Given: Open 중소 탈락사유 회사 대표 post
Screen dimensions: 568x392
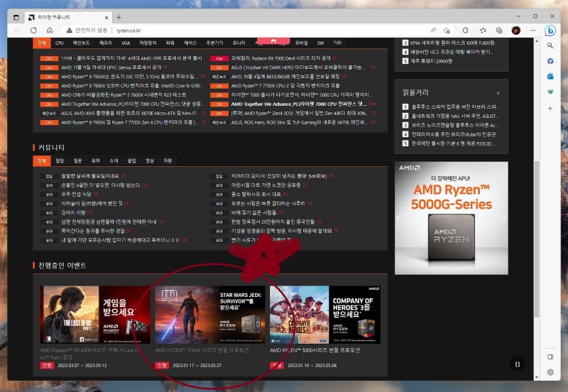Looking at the screenshot, I should pyautogui.click(x=256, y=194).
